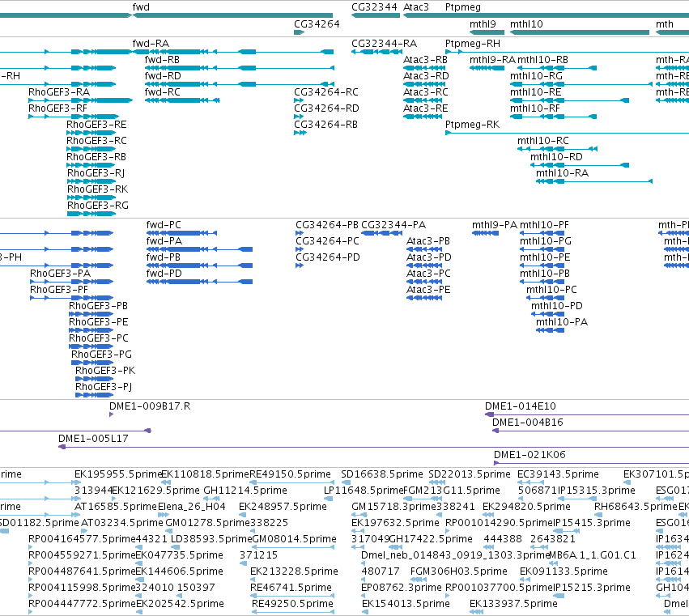Click the CG32344-RA transcript label

(x=384, y=44)
